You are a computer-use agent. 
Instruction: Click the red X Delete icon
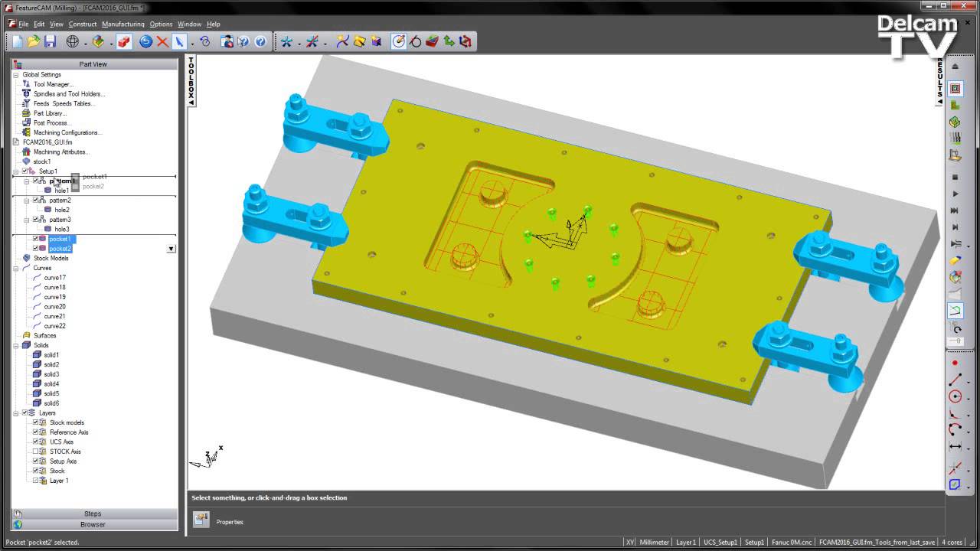click(162, 41)
